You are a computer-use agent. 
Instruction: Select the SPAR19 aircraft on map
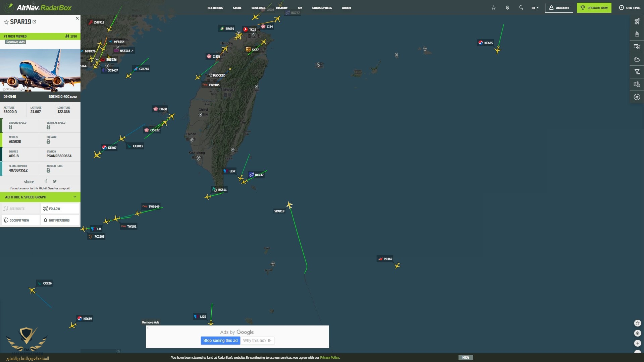point(289,205)
